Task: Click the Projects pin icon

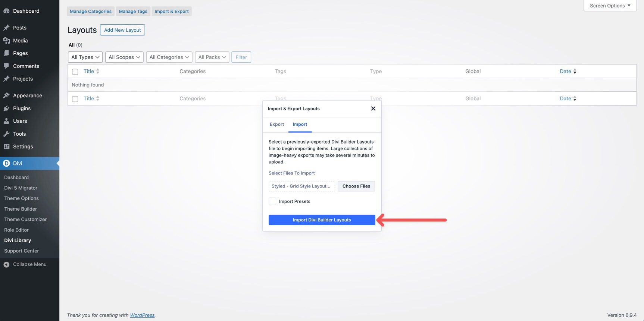Action: (6, 79)
